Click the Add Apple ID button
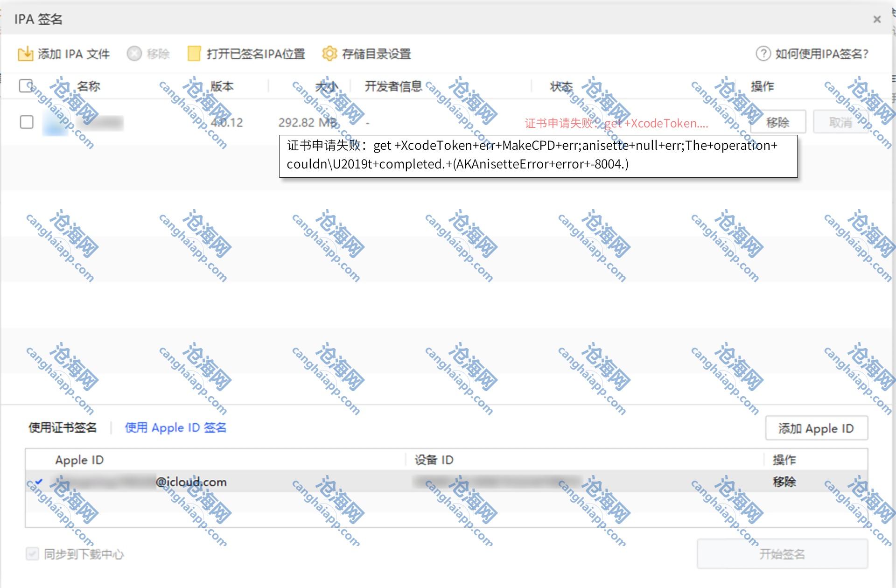This screenshot has height=588, width=896. pos(816,428)
